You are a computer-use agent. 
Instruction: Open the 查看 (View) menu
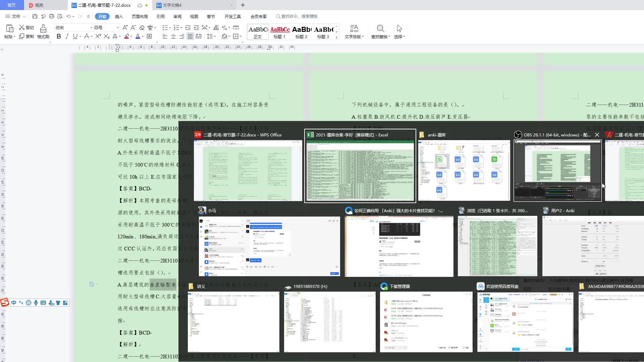[x=194, y=16]
